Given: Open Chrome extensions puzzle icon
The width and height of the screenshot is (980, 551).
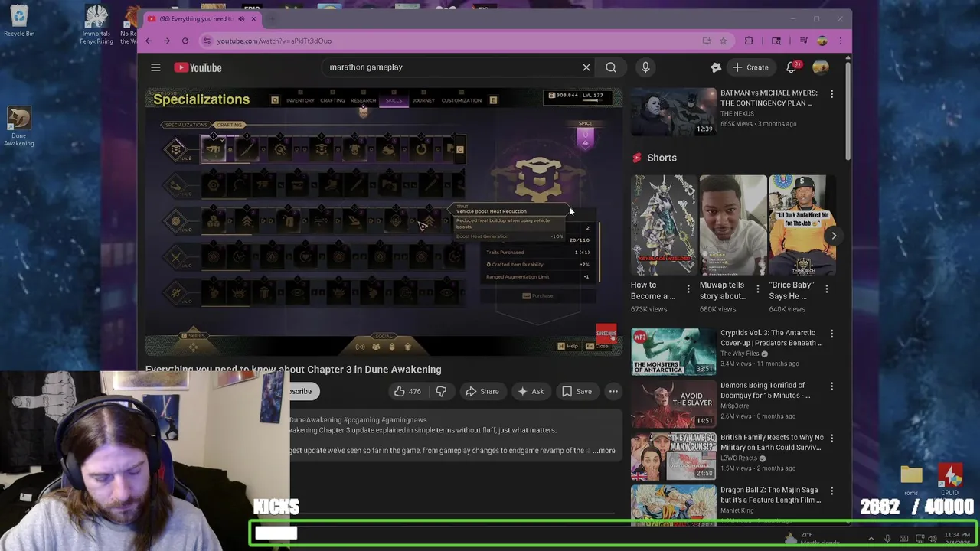Looking at the screenshot, I should 749,41.
